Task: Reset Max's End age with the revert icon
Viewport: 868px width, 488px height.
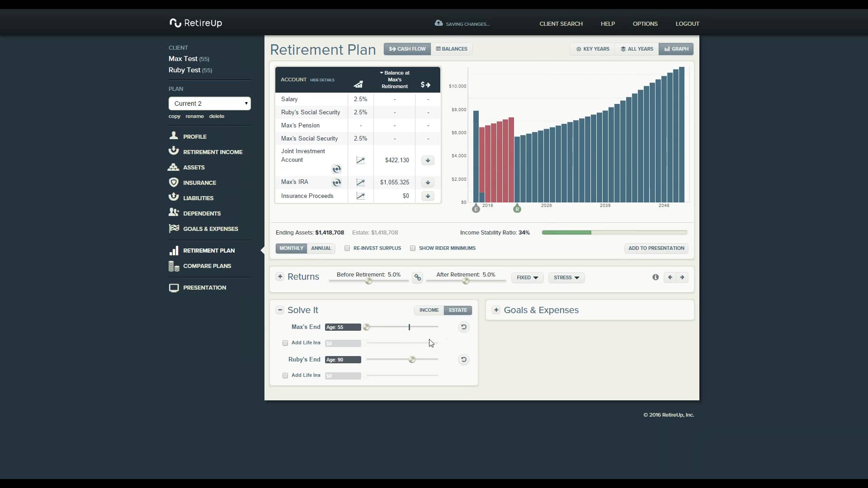Action: click(x=463, y=327)
